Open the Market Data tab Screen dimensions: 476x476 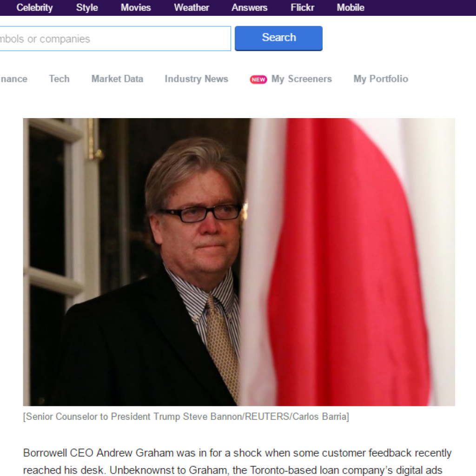pyautogui.click(x=117, y=79)
